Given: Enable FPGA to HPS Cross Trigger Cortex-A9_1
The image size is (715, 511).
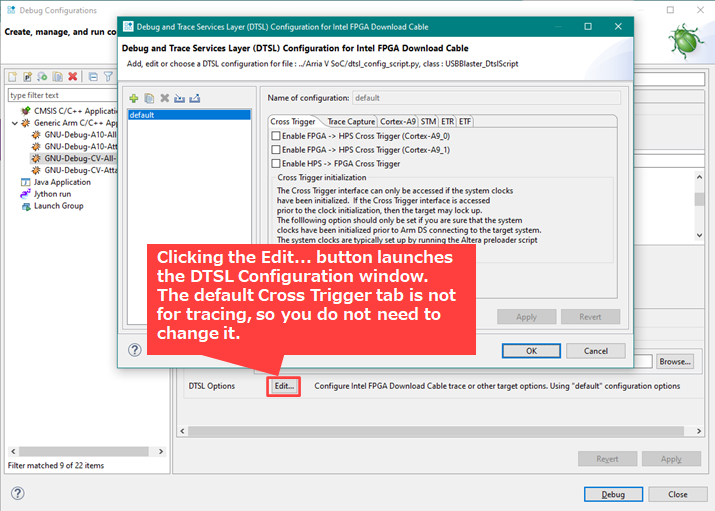Looking at the screenshot, I should (x=276, y=150).
